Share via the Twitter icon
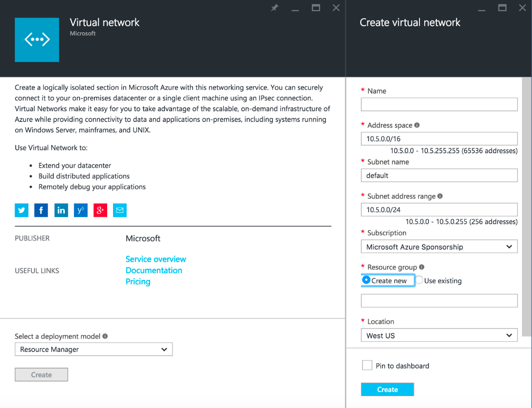Viewport: 532px width, 408px height. coord(21,210)
